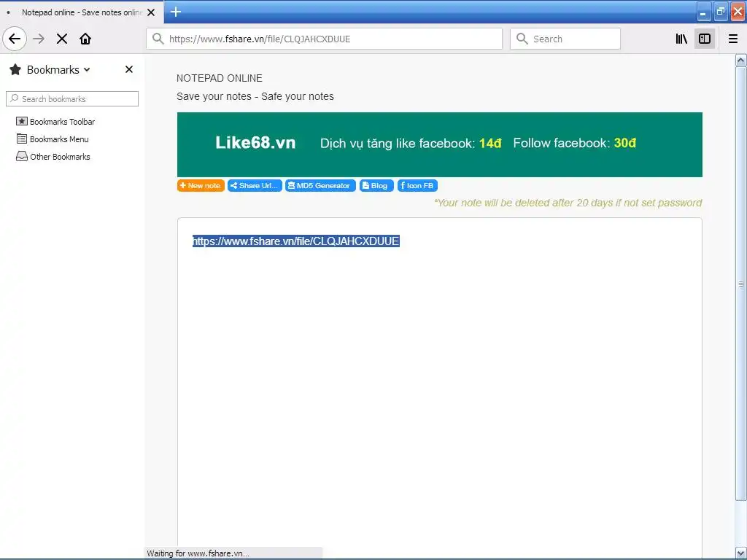The width and height of the screenshot is (747, 560).
Task: Click the address bar URL field
Action: 324,39
